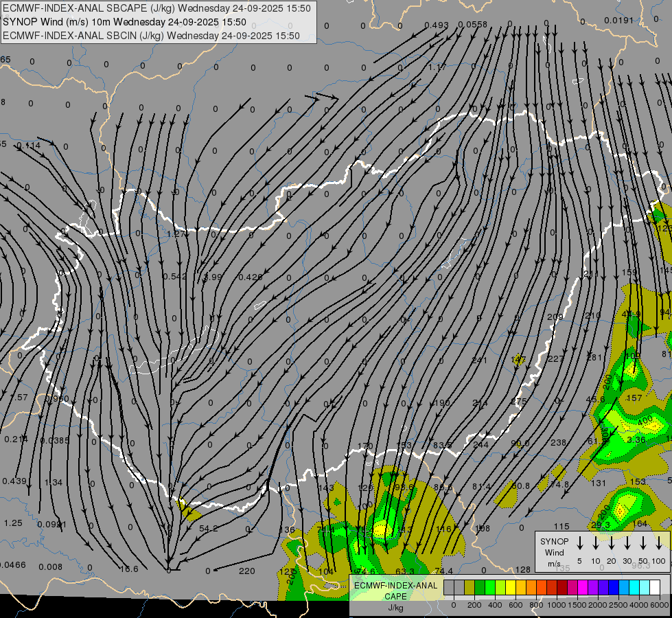Pick the pure yellow CAPE legend swatch
The width and height of the screenshot is (672, 618).
coord(511,587)
